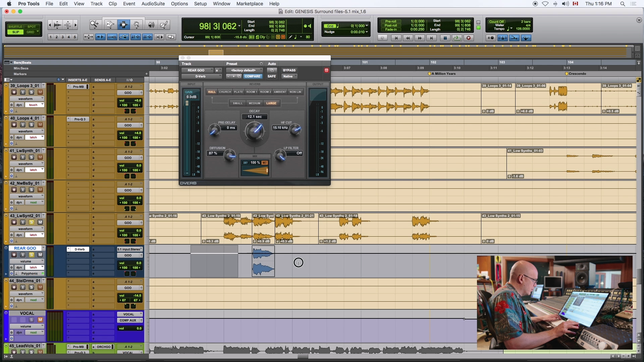644x362 pixels.
Task: Select the Scrubber speaker tool
Action: (x=151, y=24)
